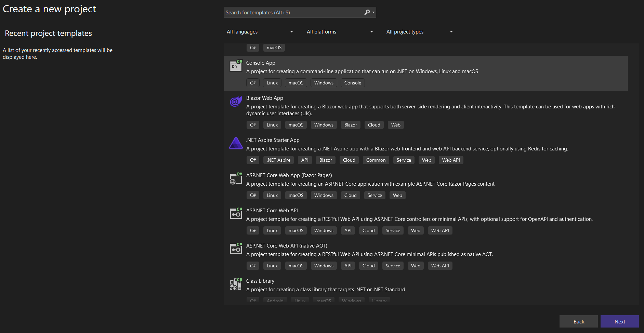The height and width of the screenshot is (333, 644).
Task: Click the Web API (native AOT) template icon
Action: (236, 249)
